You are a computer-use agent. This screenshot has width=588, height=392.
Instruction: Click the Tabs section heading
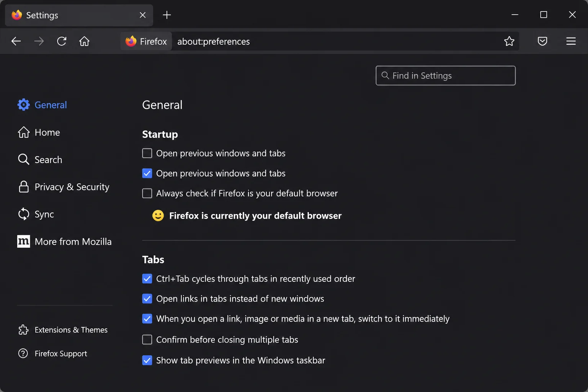(153, 260)
